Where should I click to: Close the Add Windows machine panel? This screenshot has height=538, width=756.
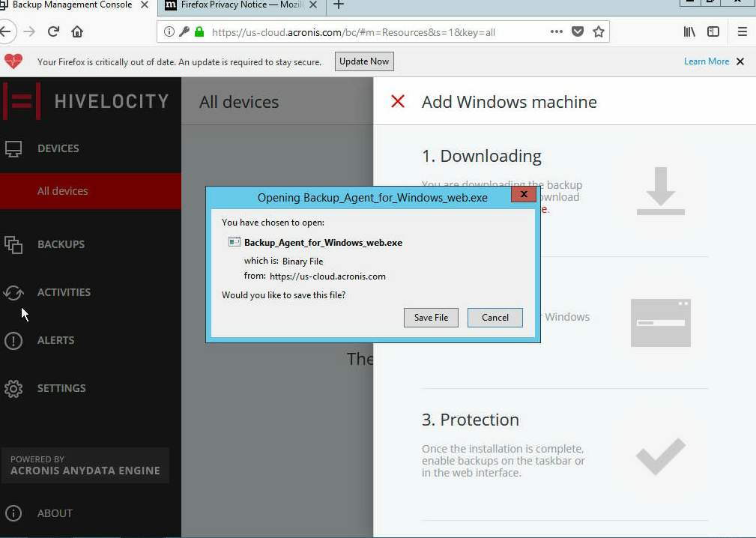[x=398, y=102]
